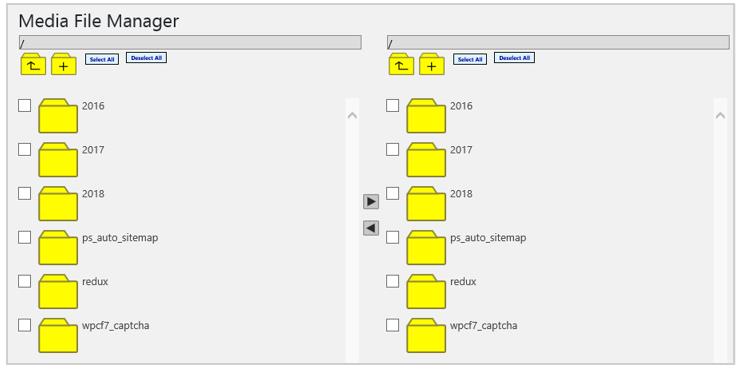Click wpcf7_captcha name in left pane
Viewport: 740px width, 371px height.
tap(116, 326)
